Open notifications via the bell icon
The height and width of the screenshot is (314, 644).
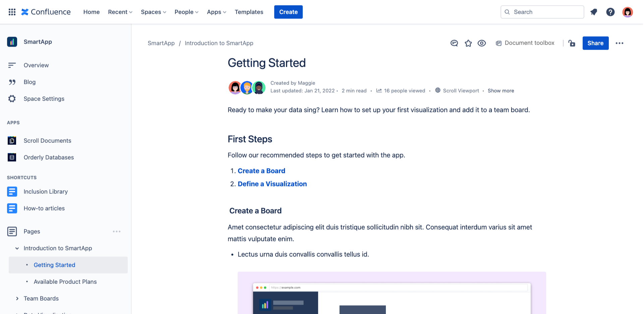tap(594, 12)
